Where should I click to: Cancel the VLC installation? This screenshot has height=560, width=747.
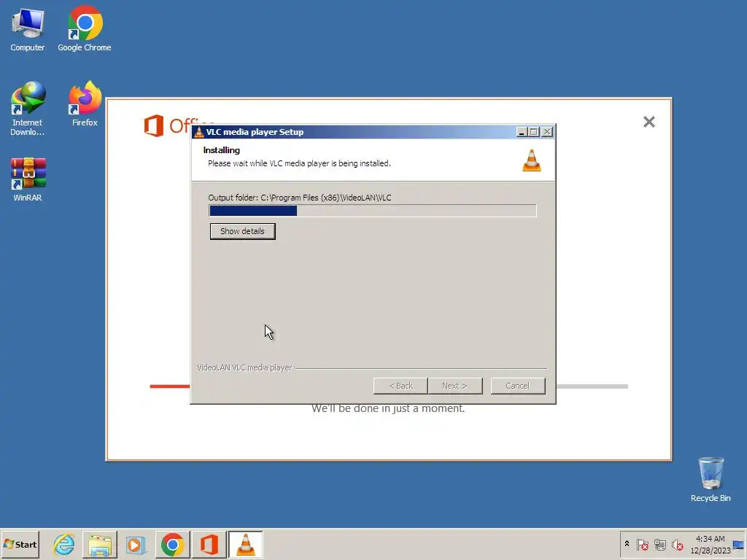[x=518, y=386]
